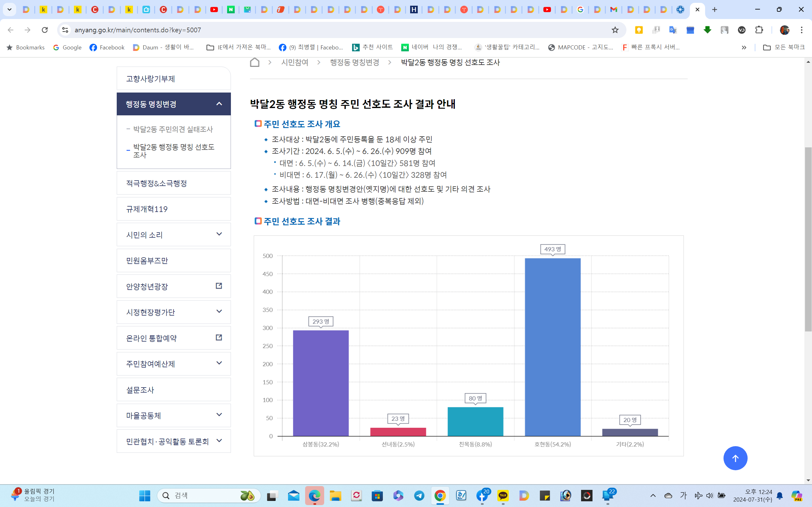Open Chrome three-dot menu
The height and width of the screenshot is (507, 812).
(x=801, y=30)
